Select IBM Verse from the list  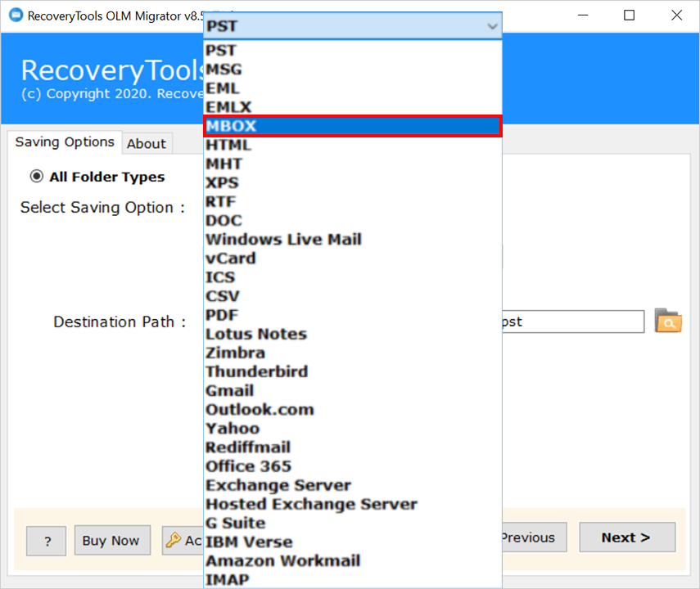[353, 542]
